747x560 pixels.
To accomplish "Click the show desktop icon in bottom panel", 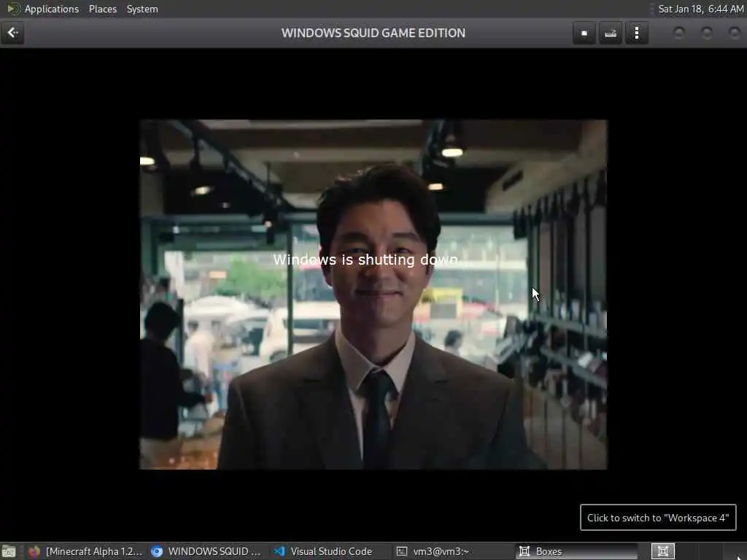I will pyautogui.click(x=9, y=551).
